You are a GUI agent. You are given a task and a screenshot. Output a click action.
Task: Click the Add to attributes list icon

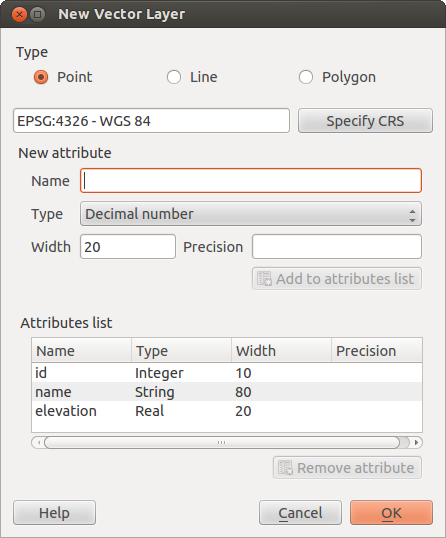[264, 279]
